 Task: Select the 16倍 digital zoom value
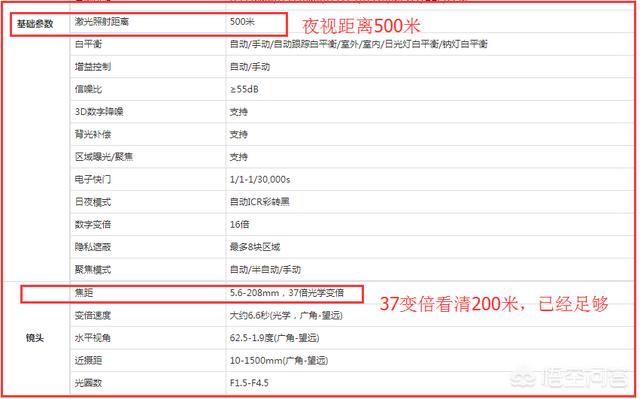(239, 224)
